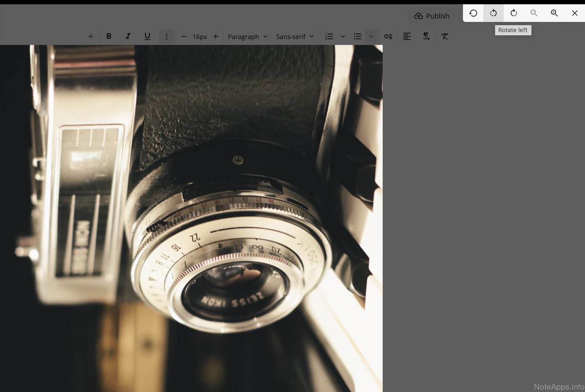Open the three-dot more formatting menu
This screenshot has height=392, width=585.
pyautogui.click(x=166, y=36)
